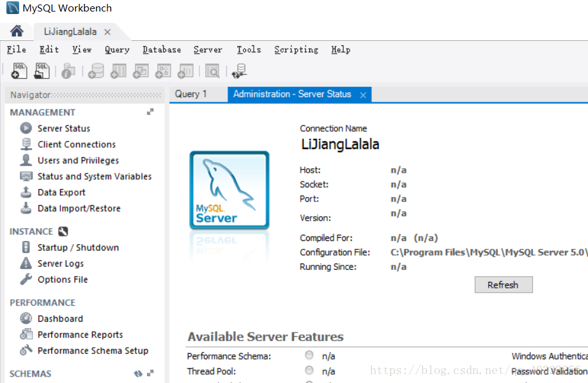This screenshot has width=588, height=383.
Task: Click the Refresh button
Action: click(503, 285)
